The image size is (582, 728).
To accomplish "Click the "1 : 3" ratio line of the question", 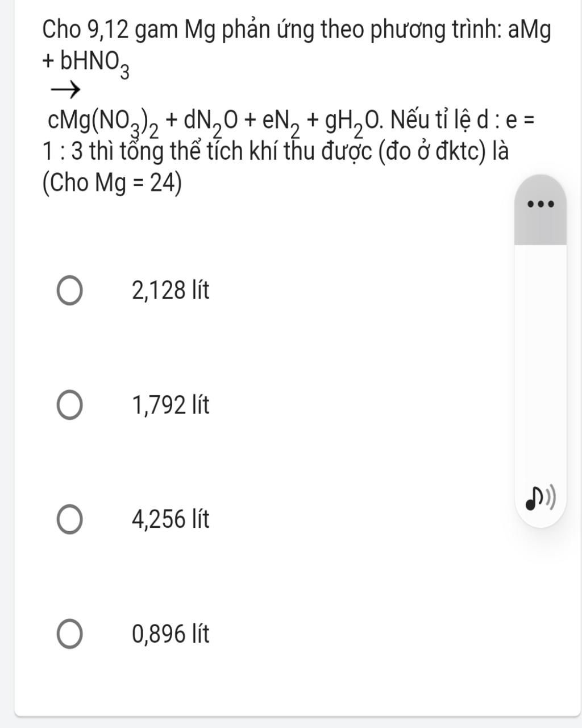I will tap(64, 152).
